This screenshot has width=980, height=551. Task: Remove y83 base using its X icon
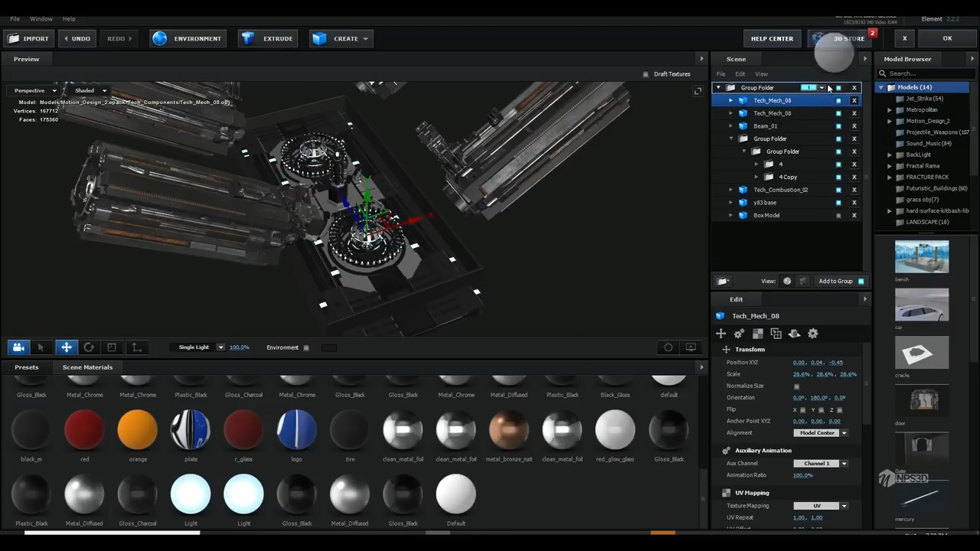[854, 203]
